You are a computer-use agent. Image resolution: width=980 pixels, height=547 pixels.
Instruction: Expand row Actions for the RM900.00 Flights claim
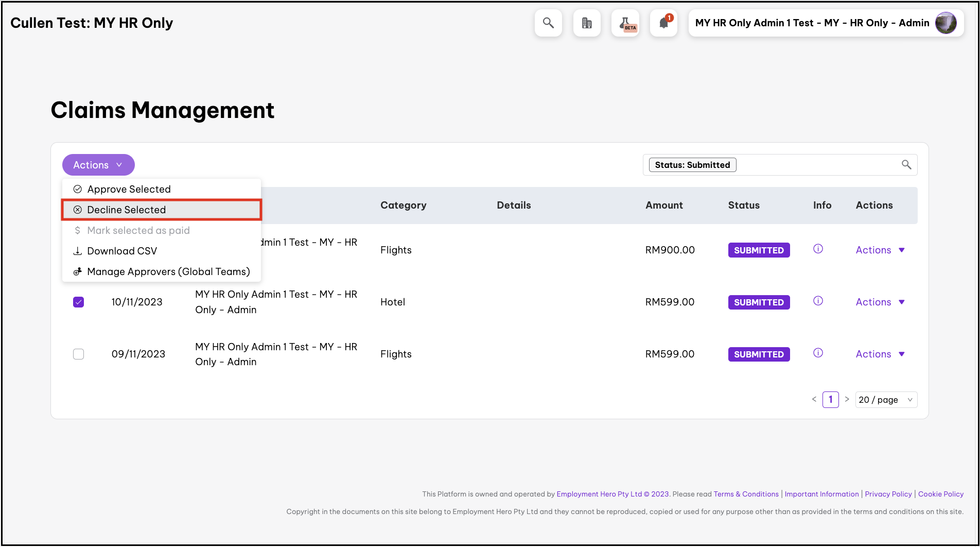[x=880, y=250]
